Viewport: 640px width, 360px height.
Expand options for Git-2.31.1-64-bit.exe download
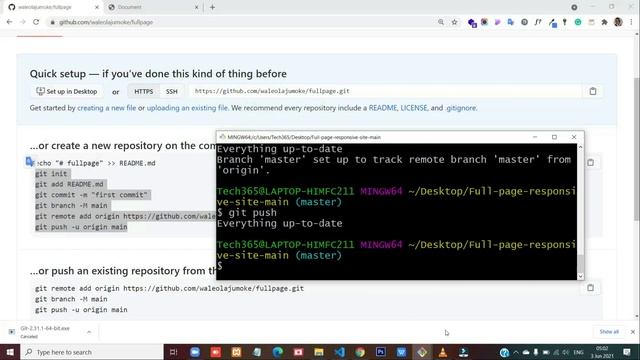[89, 332]
